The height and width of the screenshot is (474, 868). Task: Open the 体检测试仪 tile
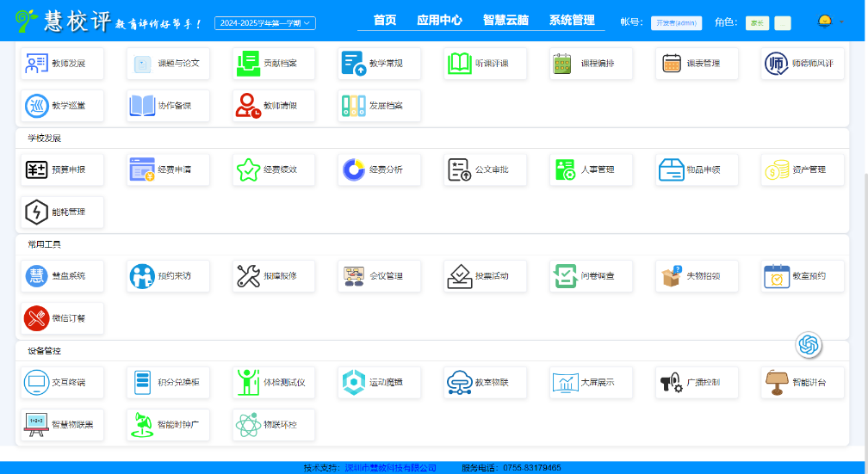coord(274,383)
